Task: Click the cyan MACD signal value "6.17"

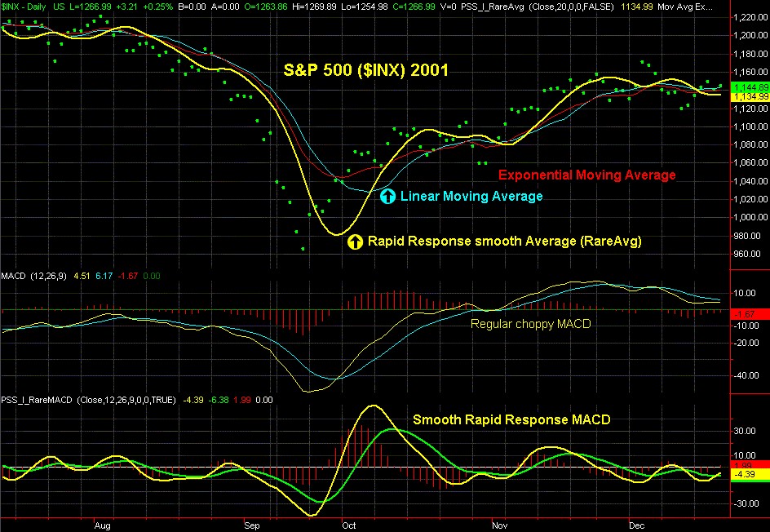Action: pyautogui.click(x=104, y=276)
